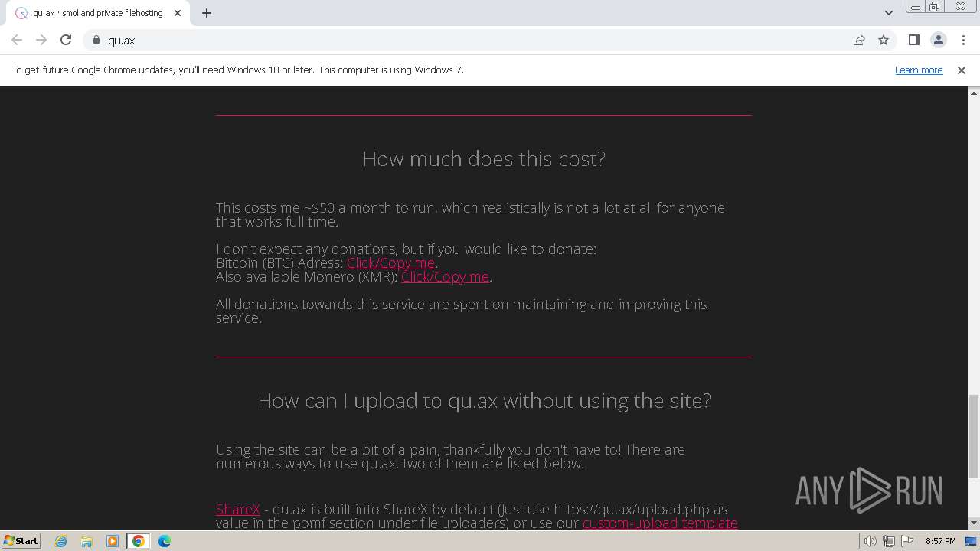Click the heading 'How much does this cost?'

[484, 158]
